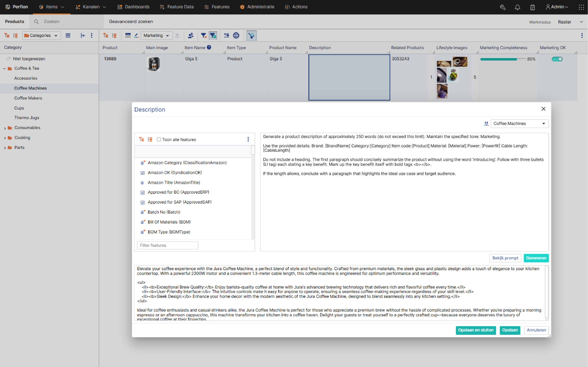The width and height of the screenshot is (588, 367).
Task: Toggle the active filter icon
Action: 213,36
